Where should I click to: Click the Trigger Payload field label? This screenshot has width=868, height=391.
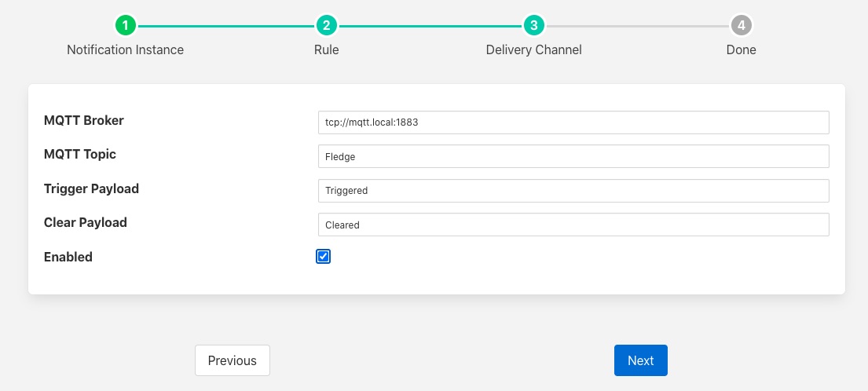pyautogui.click(x=91, y=188)
